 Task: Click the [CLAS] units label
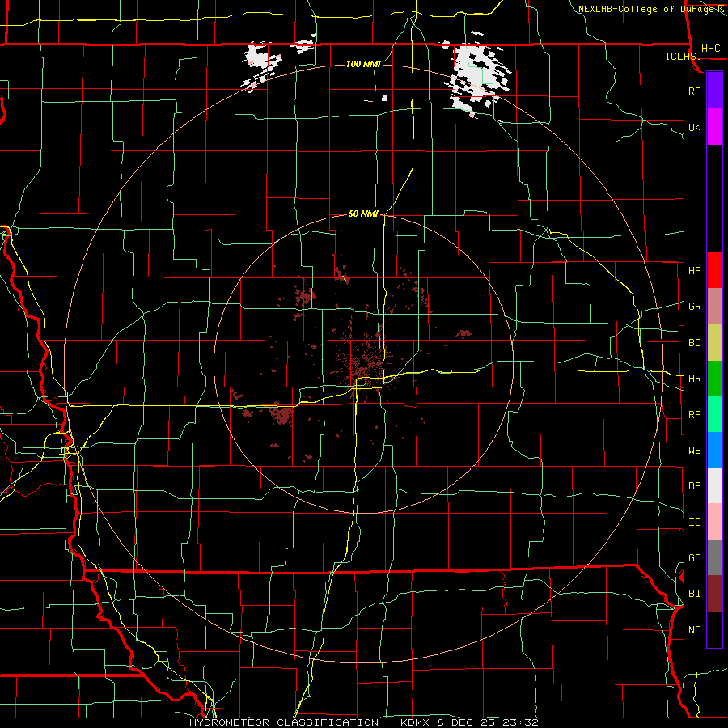pos(684,56)
